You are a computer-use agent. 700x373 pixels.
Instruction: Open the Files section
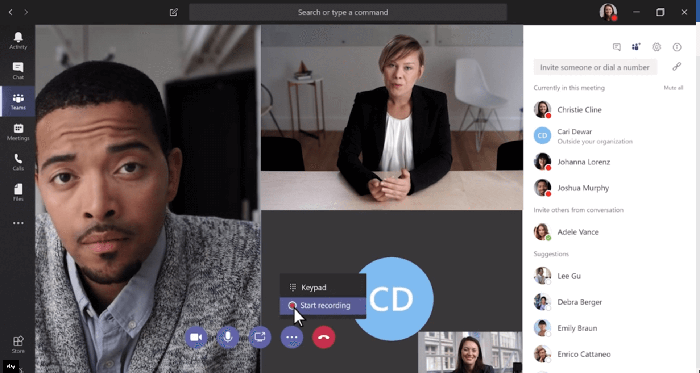point(18,192)
